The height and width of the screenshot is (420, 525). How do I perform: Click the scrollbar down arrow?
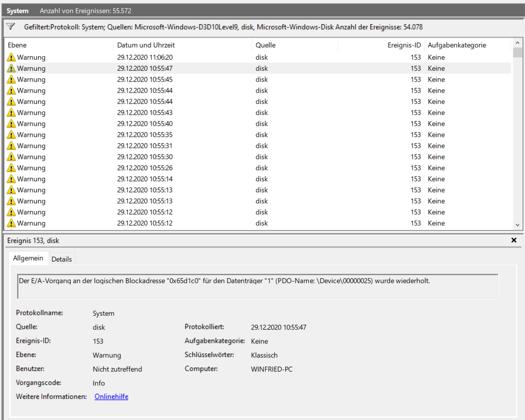[x=517, y=224]
